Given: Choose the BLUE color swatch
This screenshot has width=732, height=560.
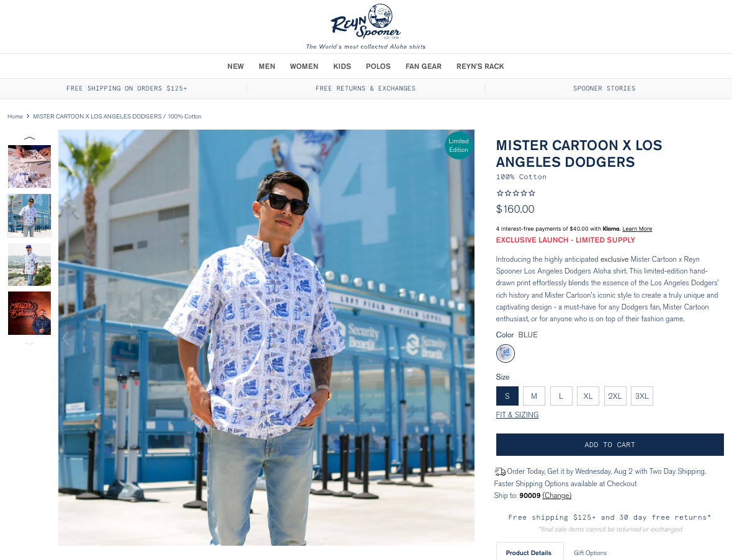Looking at the screenshot, I should [x=505, y=353].
